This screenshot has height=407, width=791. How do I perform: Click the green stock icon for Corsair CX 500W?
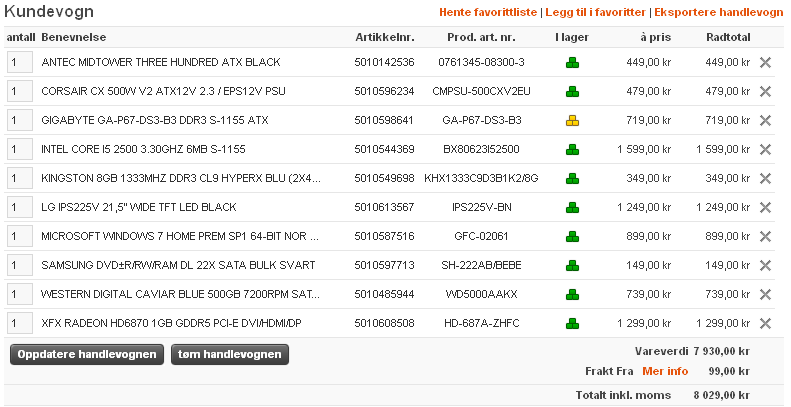point(572,92)
